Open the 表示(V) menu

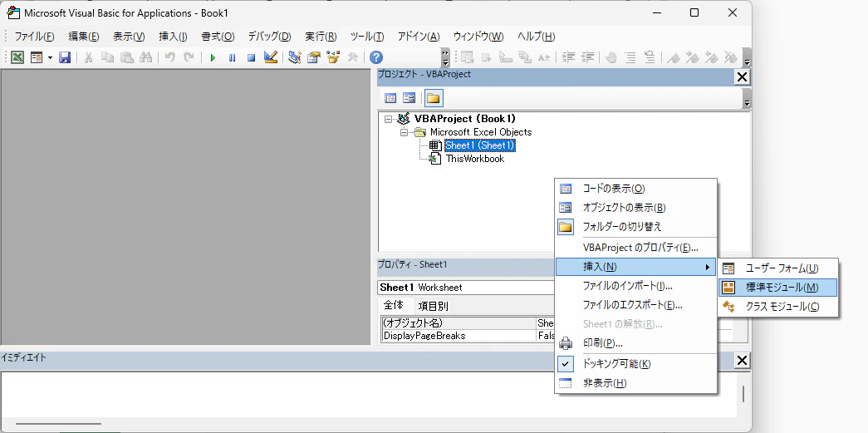coord(129,37)
